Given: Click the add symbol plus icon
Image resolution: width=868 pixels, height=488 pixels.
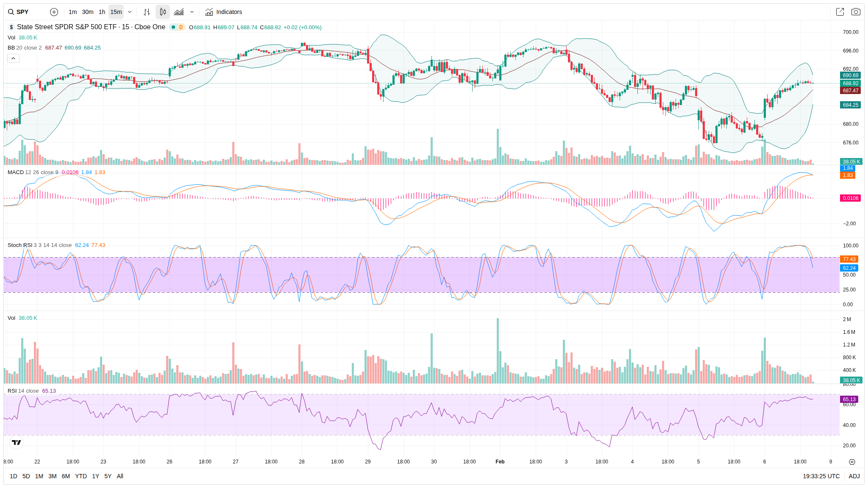Looking at the screenshot, I should (x=54, y=12).
